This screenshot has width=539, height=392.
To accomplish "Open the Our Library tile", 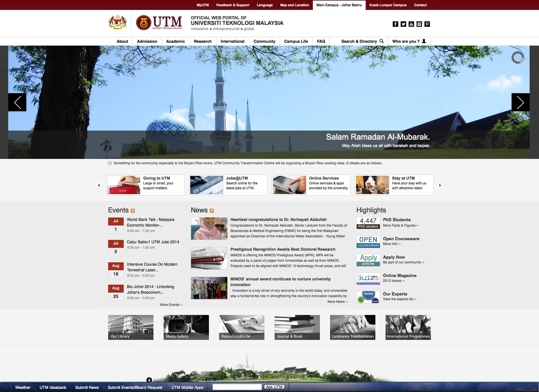I will click(x=131, y=327).
